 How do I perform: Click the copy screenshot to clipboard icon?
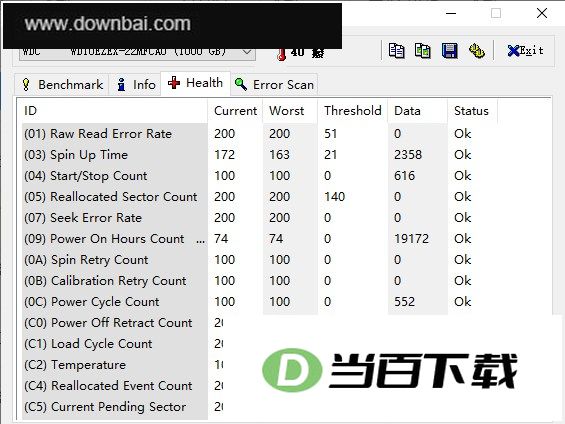(x=423, y=51)
